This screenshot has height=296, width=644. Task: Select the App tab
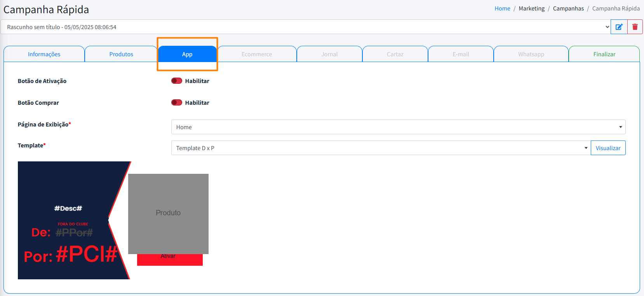[187, 54]
